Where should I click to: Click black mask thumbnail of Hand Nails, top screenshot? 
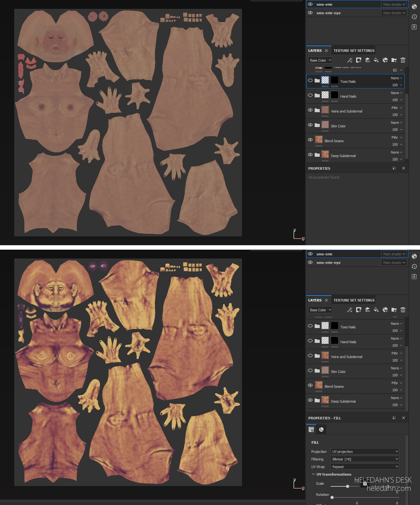[x=335, y=95]
